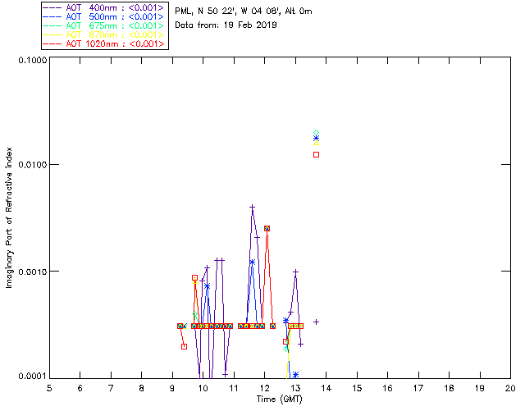Click the x-axis tick label 20
The image size is (525, 420).
(x=510, y=387)
